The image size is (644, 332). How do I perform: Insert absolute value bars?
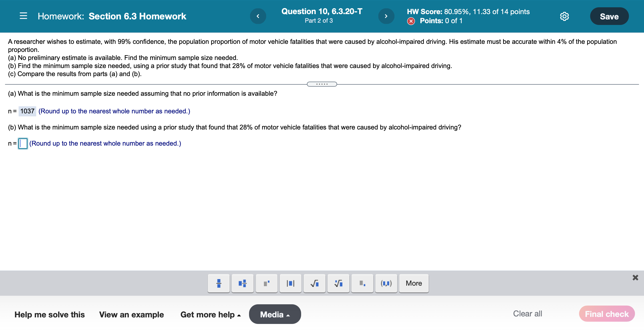pos(290,283)
